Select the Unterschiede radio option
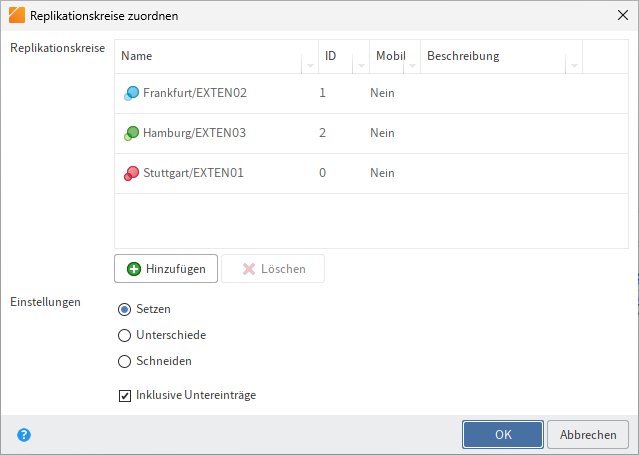The image size is (639, 455). tap(125, 335)
